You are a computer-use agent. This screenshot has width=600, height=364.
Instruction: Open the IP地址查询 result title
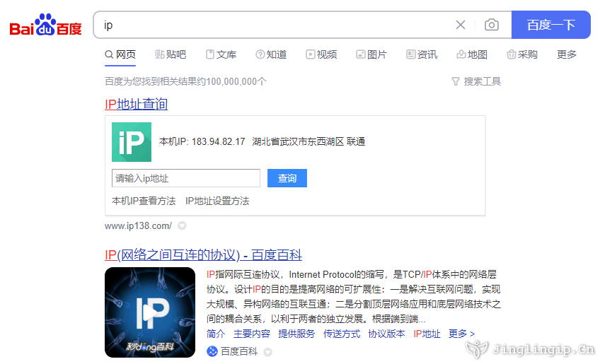coord(136,104)
